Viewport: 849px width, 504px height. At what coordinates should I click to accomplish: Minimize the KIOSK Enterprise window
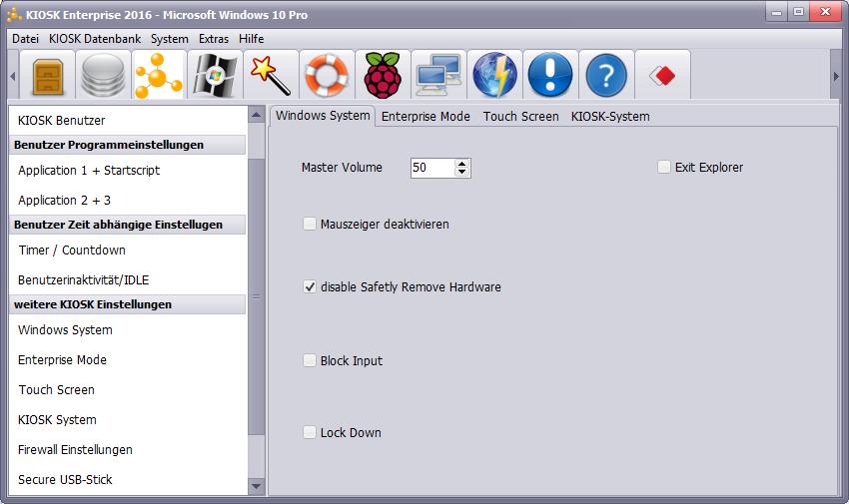click(x=776, y=12)
